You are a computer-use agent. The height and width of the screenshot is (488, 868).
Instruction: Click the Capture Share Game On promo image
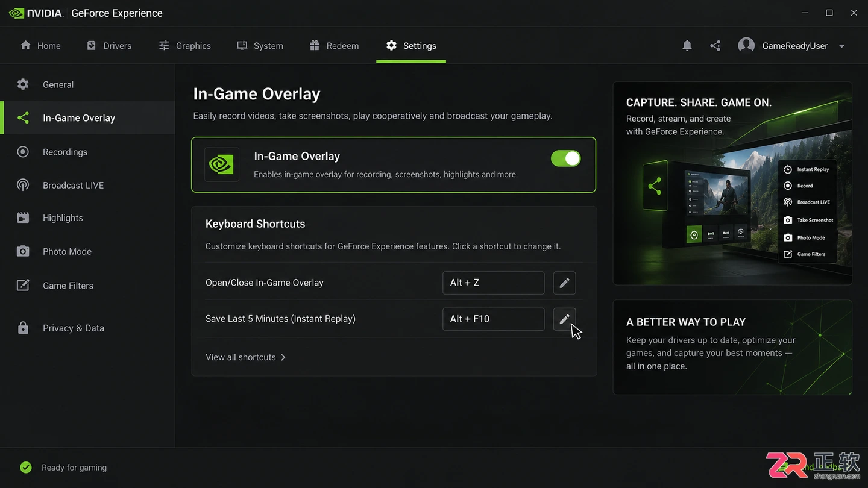(732, 183)
